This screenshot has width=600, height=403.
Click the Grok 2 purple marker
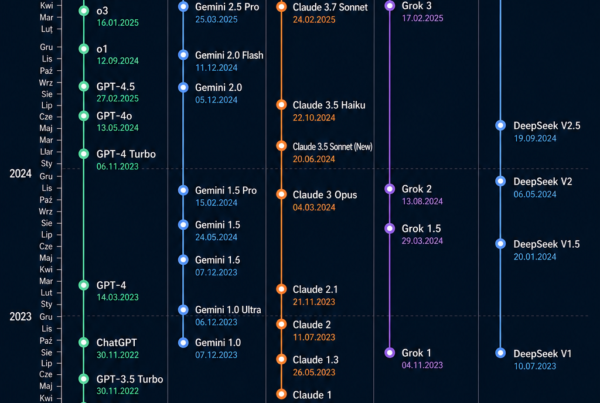pos(390,189)
